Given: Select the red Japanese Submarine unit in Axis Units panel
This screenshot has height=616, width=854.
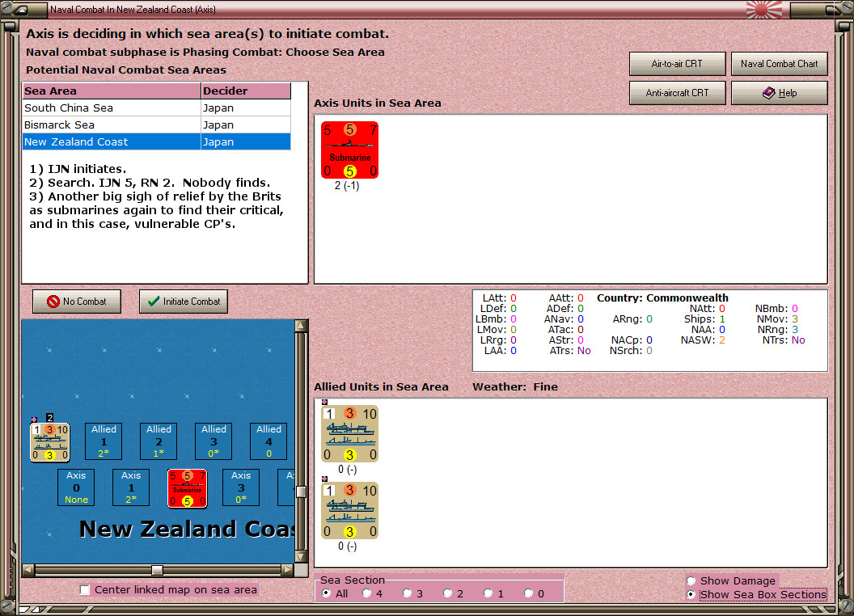Looking at the screenshot, I should point(349,150).
